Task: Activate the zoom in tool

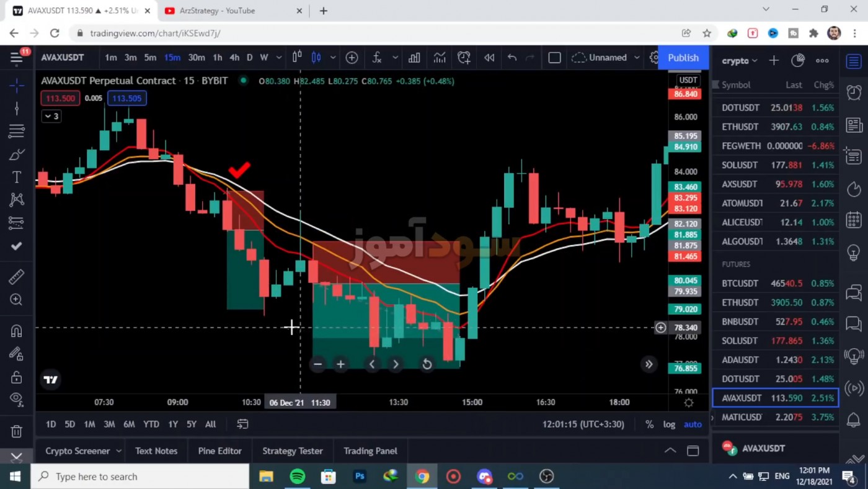Action: [17, 300]
